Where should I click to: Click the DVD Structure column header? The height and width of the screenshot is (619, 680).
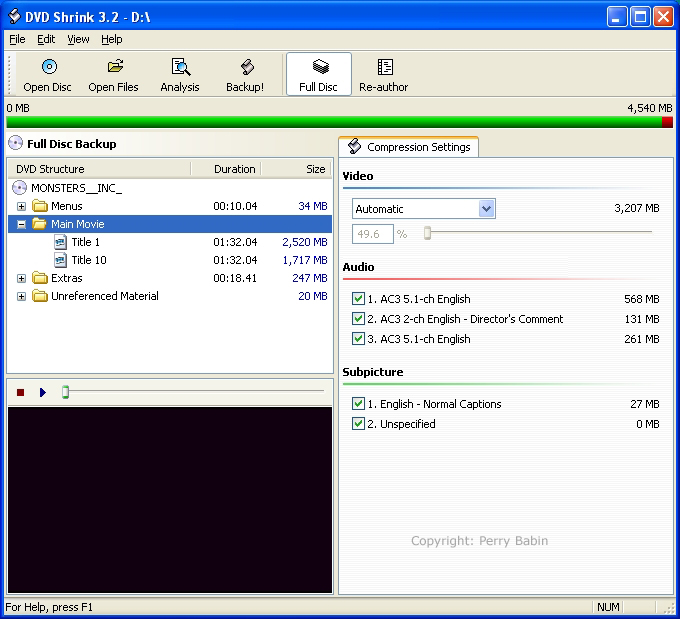click(x=99, y=169)
